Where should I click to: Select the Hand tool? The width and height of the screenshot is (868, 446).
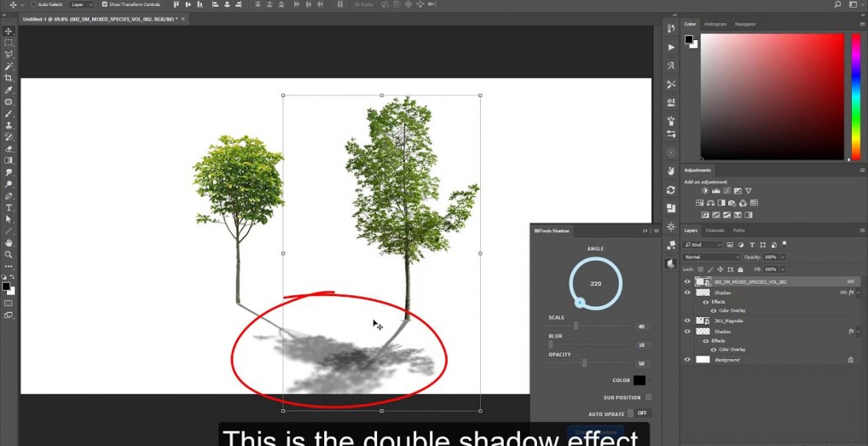pyautogui.click(x=9, y=243)
